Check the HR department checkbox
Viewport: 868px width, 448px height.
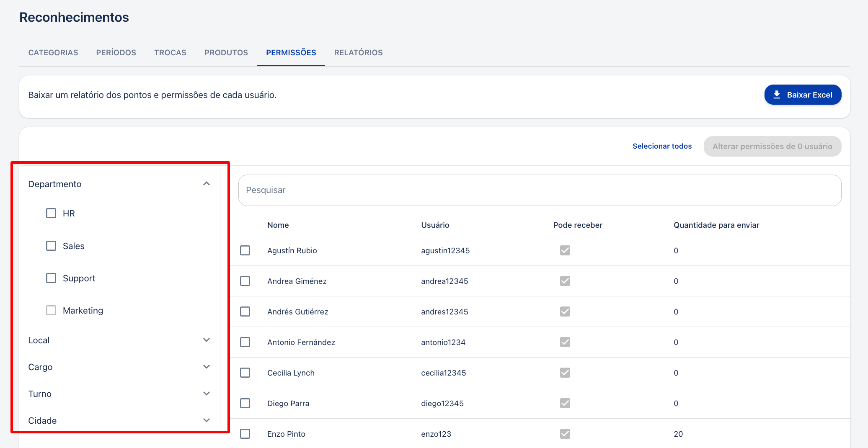pyautogui.click(x=51, y=213)
